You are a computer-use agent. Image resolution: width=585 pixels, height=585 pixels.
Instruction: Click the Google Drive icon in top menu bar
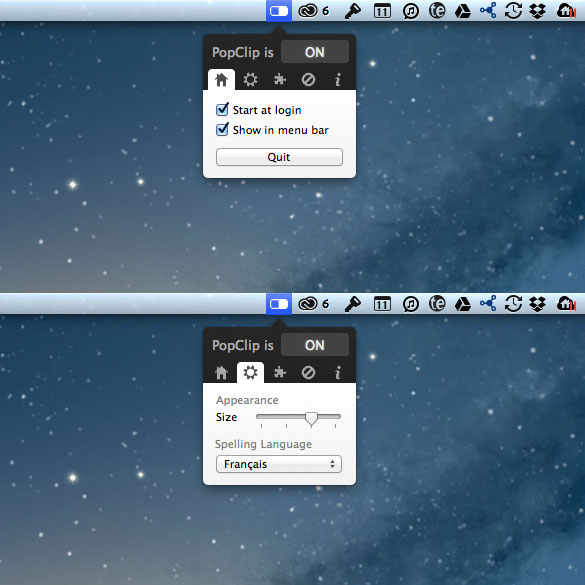[x=463, y=11]
